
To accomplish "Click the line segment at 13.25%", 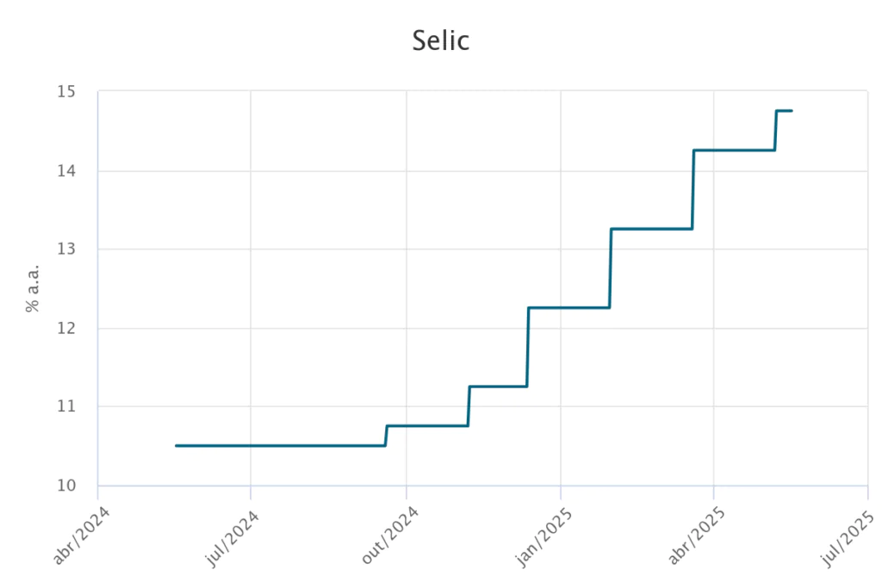I will 651,229.
